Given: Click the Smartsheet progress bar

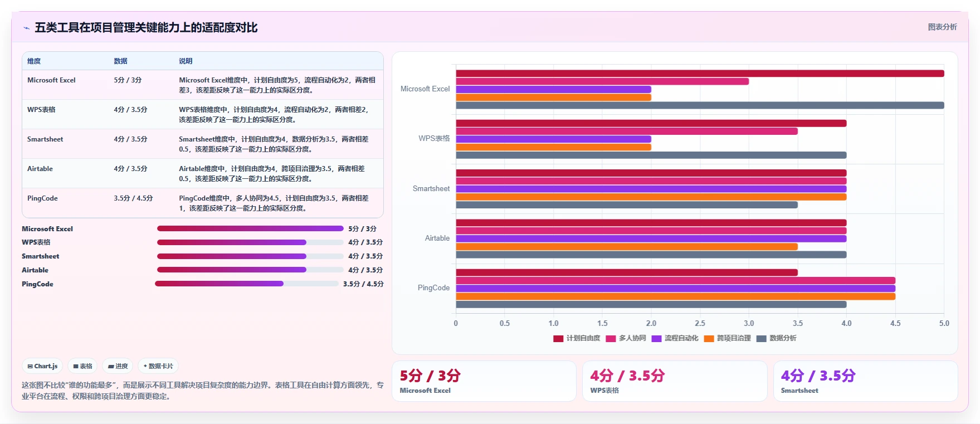Looking at the screenshot, I should (250, 256).
